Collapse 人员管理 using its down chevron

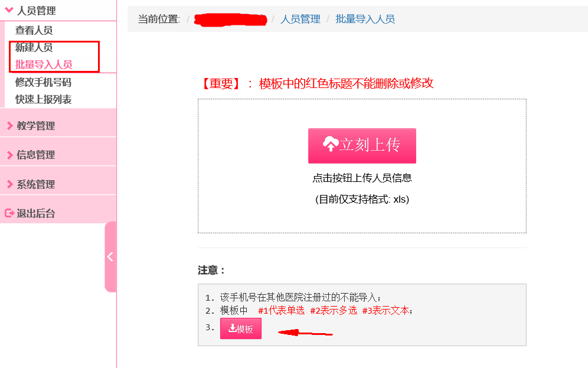click(9, 10)
